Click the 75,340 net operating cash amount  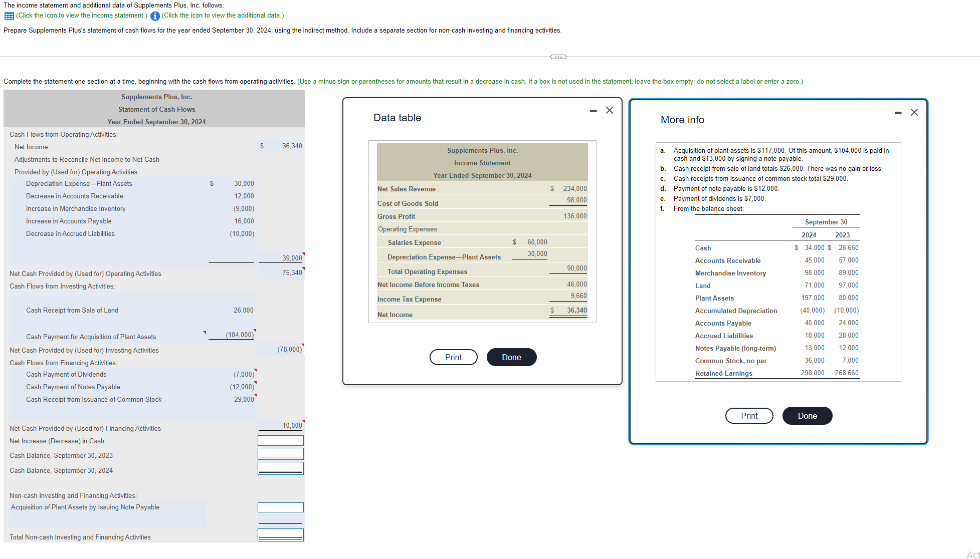[x=292, y=273]
